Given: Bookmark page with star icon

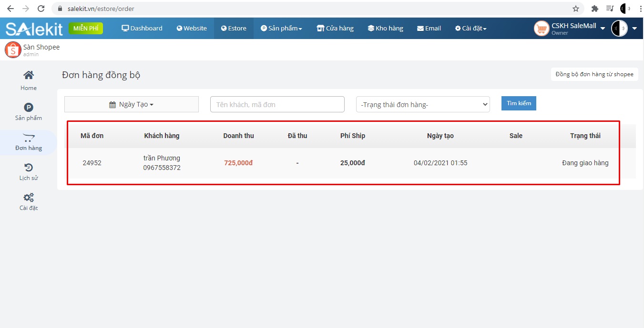Looking at the screenshot, I should (x=576, y=9).
